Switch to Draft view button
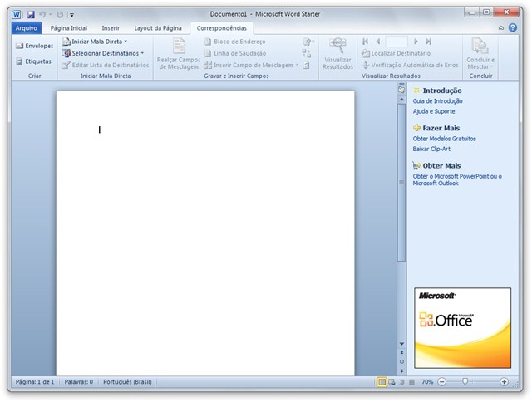The image size is (532, 402). (x=411, y=382)
